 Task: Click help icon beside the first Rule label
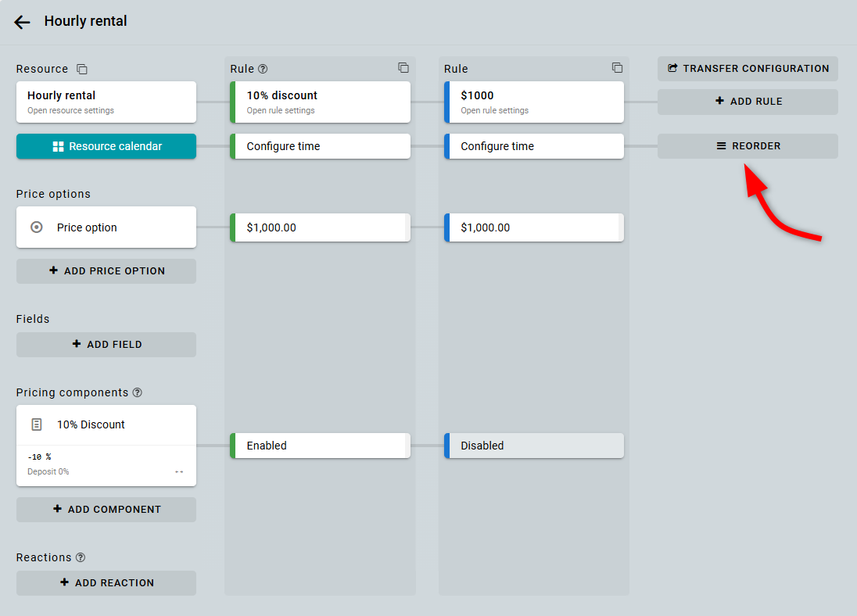coord(263,70)
